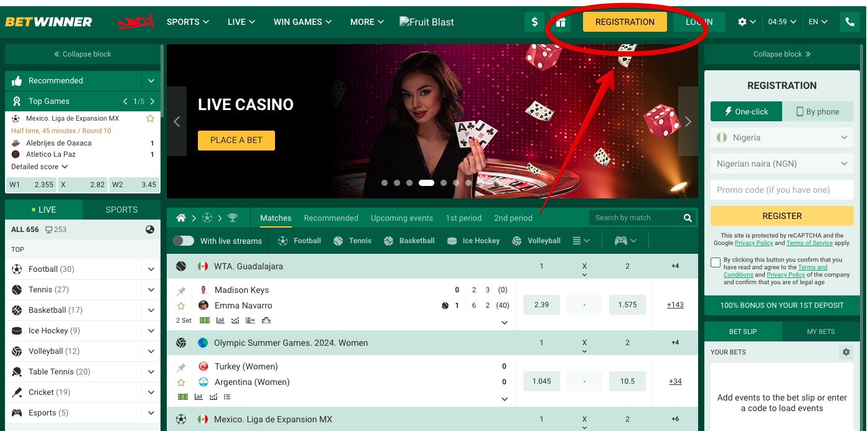The height and width of the screenshot is (431, 868).
Task: Select the fourth banner carousel dot
Action: tap(426, 183)
